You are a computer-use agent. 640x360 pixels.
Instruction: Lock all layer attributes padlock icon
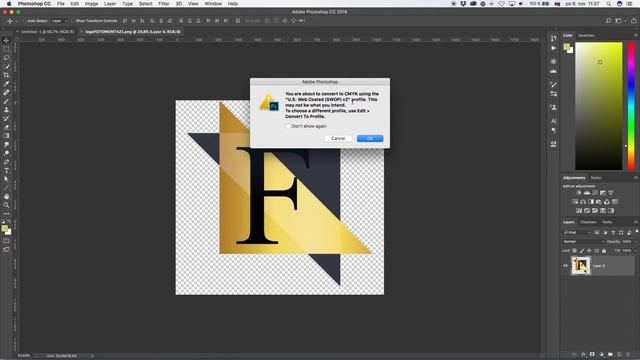604,251
